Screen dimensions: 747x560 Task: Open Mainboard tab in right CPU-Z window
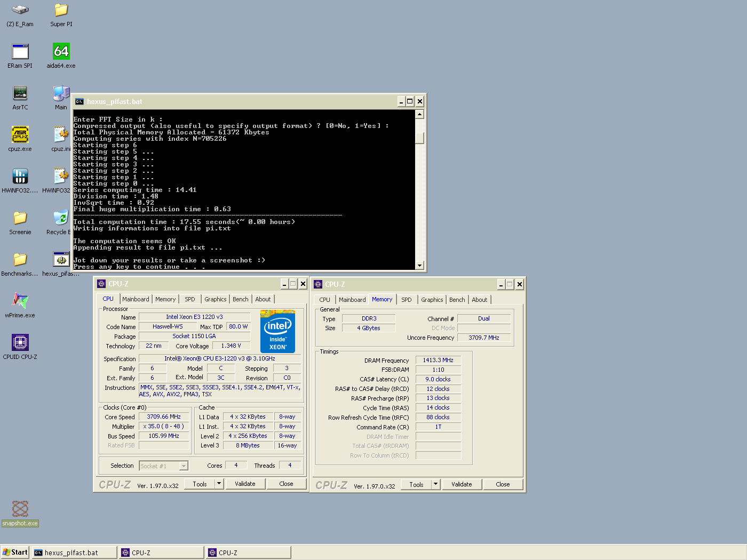coord(352,300)
